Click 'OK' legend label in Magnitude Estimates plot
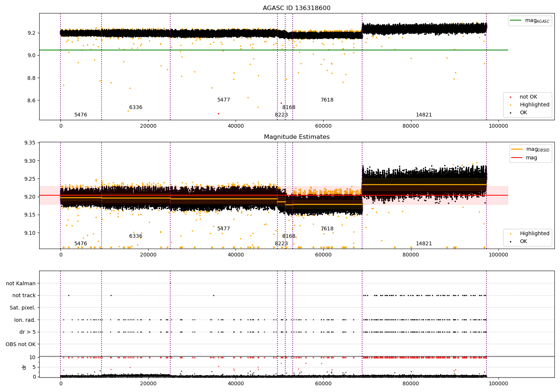 (x=523, y=242)
